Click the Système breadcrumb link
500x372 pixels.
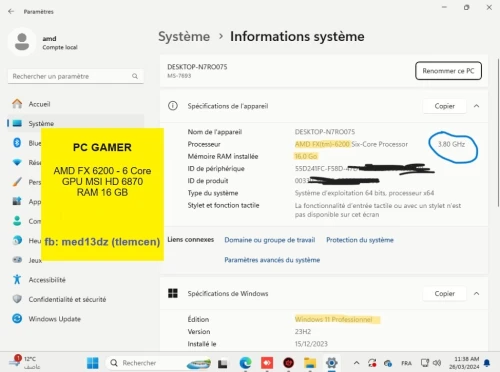click(x=184, y=36)
